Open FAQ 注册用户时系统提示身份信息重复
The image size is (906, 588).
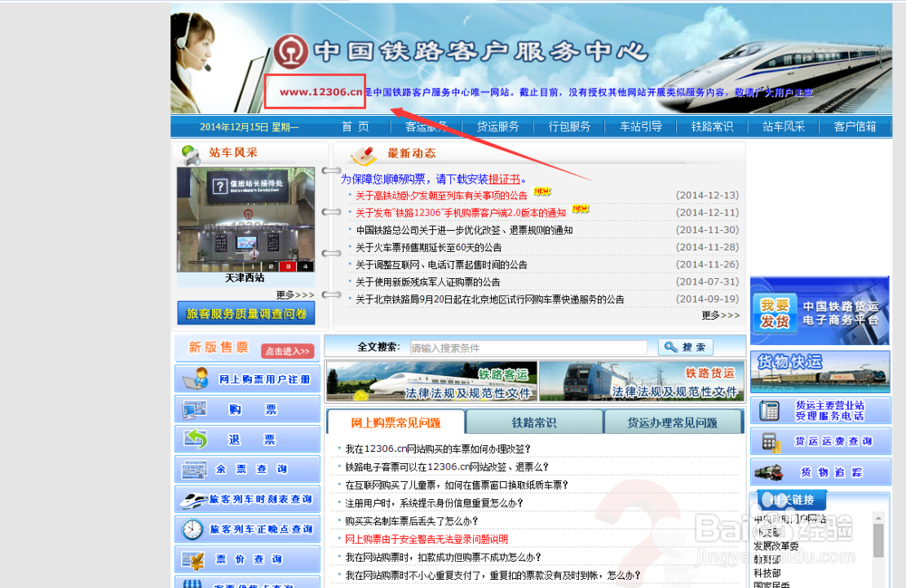[x=434, y=503]
